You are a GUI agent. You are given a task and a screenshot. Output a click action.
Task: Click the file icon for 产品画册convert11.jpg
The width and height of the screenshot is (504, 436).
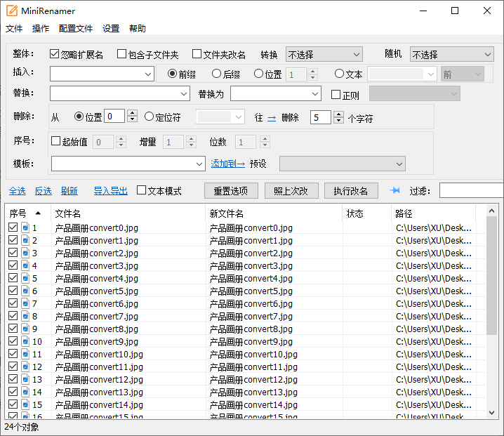25,366
